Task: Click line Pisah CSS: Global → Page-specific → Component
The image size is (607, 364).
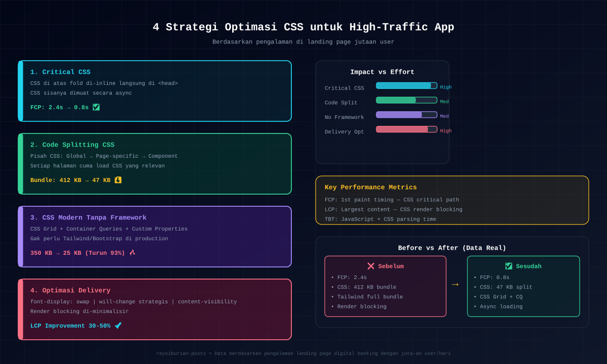Action: coord(104,156)
